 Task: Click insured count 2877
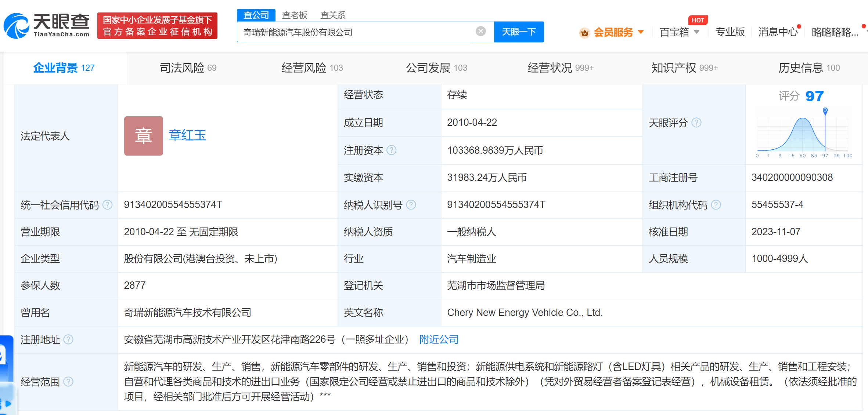pos(134,285)
